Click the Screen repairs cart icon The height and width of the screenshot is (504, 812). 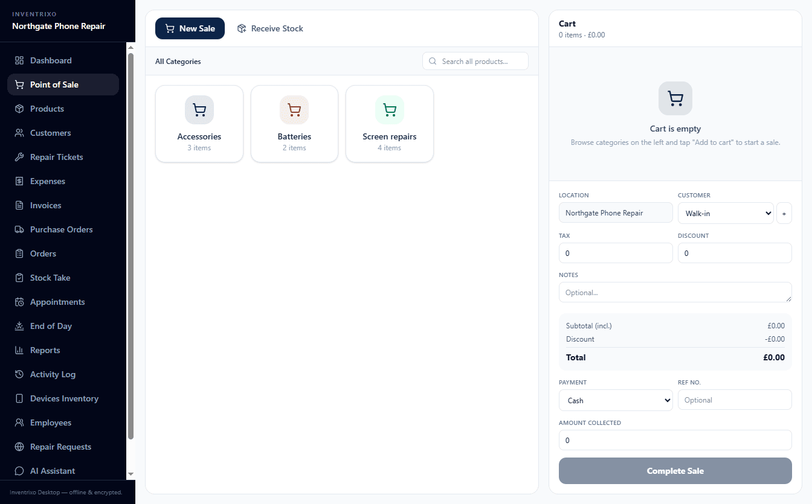click(x=390, y=110)
